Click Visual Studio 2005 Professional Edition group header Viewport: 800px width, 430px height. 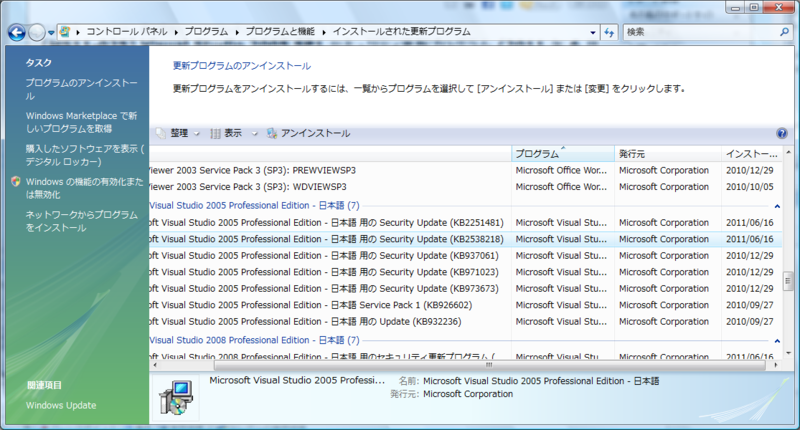255,206
